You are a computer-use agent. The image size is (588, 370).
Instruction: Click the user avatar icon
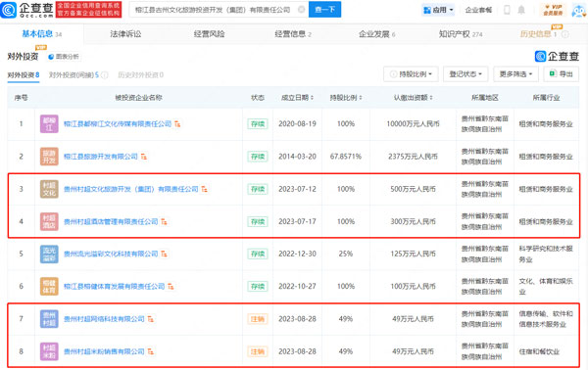tap(579, 10)
